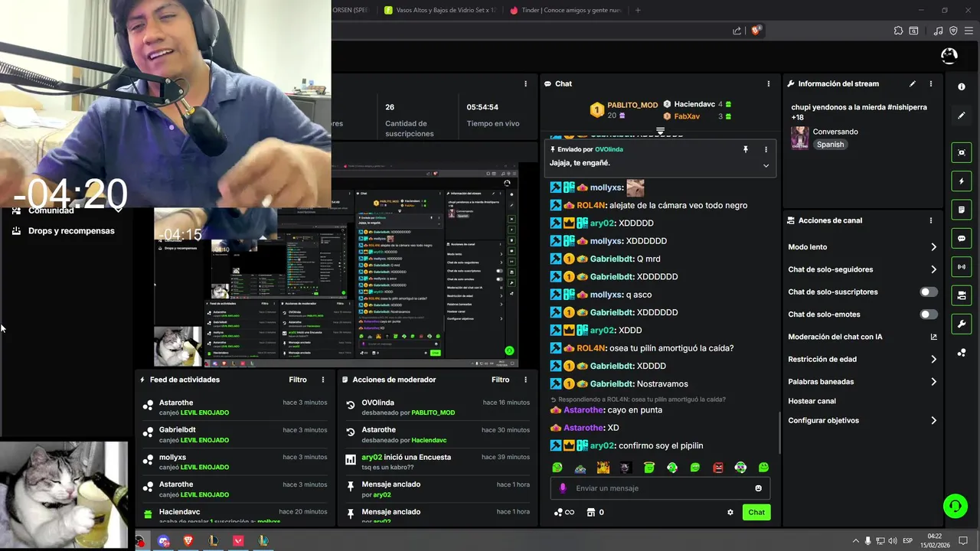Expand the gift leaderboard arrow in chat
The width and height of the screenshot is (980, 551).
pyautogui.click(x=660, y=132)
